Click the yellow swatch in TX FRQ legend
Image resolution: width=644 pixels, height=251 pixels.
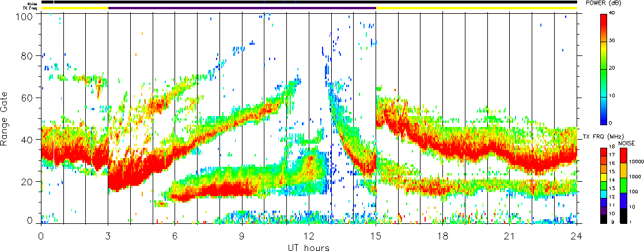pos(604,177)
